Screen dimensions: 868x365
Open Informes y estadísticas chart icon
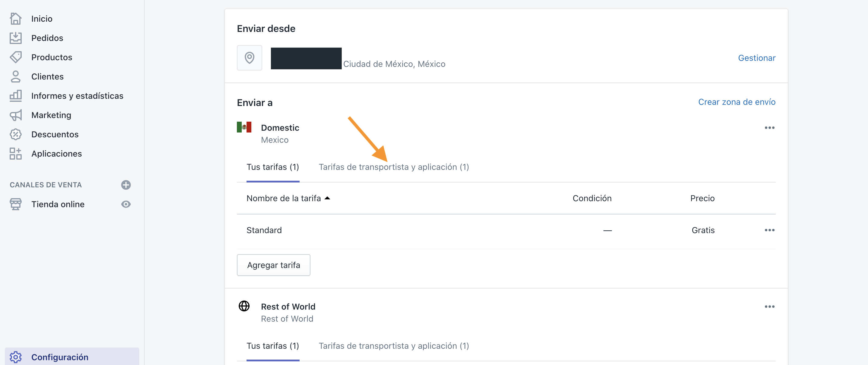tap(15, 96)
